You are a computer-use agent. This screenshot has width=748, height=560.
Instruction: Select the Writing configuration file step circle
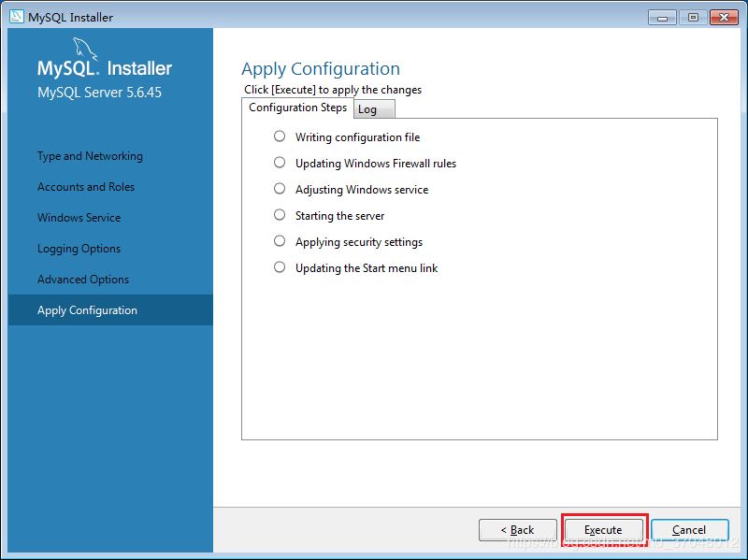[x=280, y=136]
